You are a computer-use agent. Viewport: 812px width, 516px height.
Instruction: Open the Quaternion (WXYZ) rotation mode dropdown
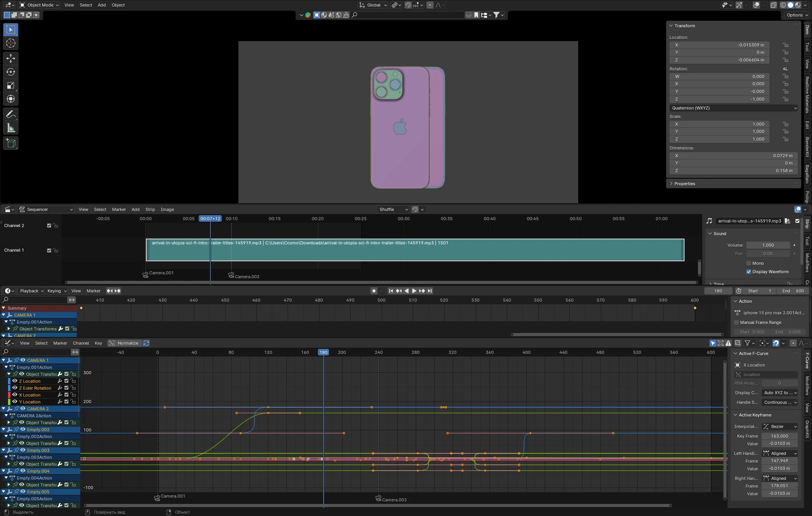click(x=733, y=108)
